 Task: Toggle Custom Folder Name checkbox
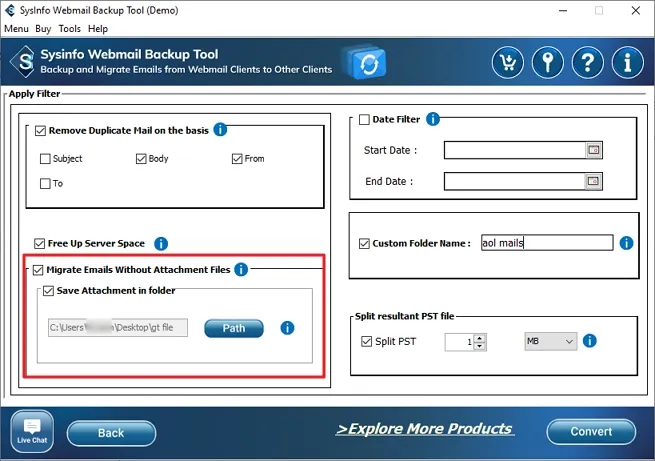tap(364, 243)
